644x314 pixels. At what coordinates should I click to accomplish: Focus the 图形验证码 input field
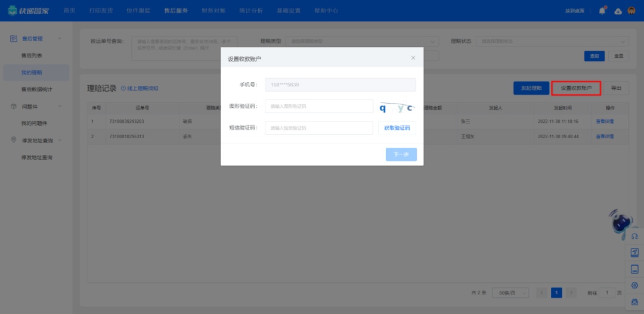318,106
